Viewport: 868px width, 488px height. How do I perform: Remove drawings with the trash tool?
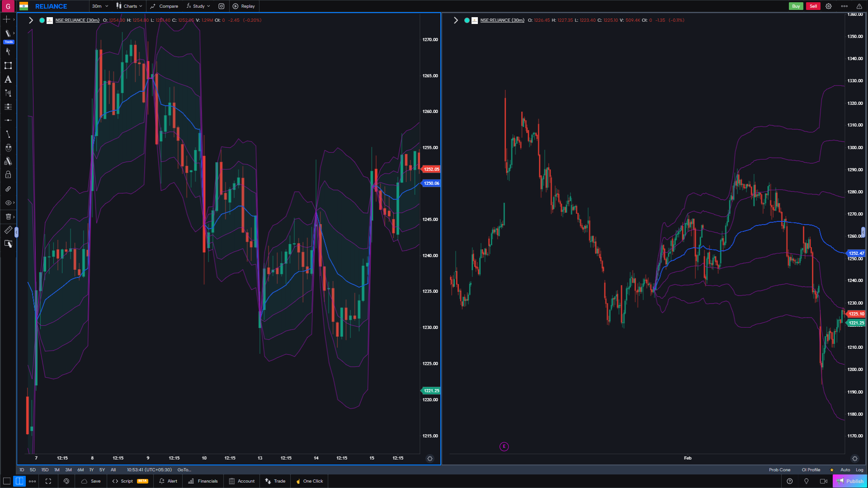coord(8,216)
